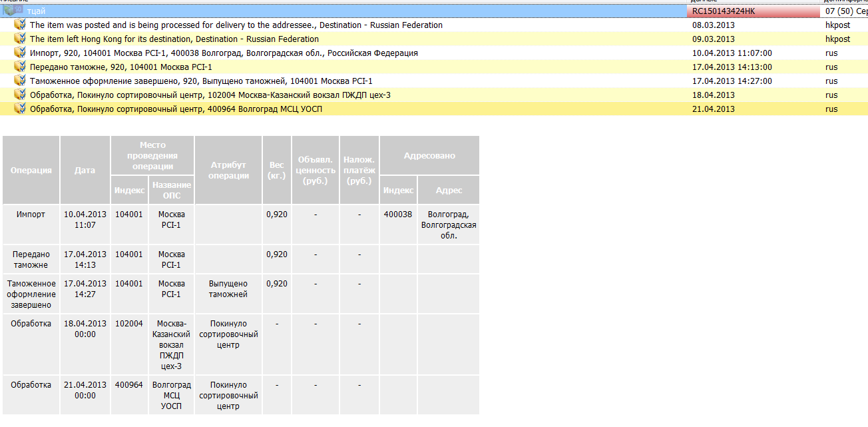
Task: Click "Покинуло сортировочный центр" in the 18.04.2013 table row
Action: 228,334
